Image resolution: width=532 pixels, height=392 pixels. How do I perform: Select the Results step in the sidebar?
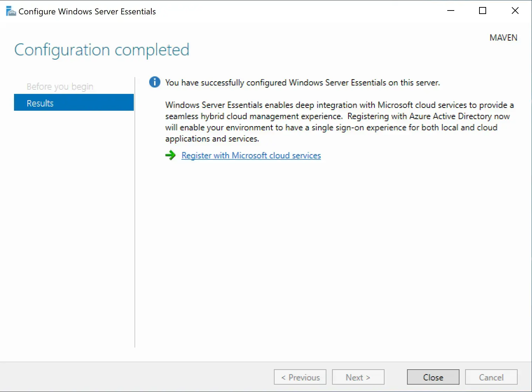pos(74,102)
